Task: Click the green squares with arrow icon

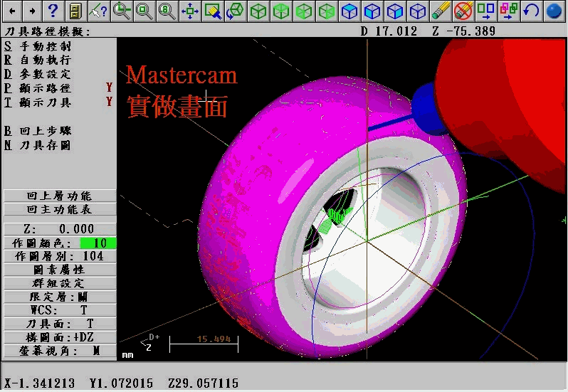Action: tap(486, 11)
